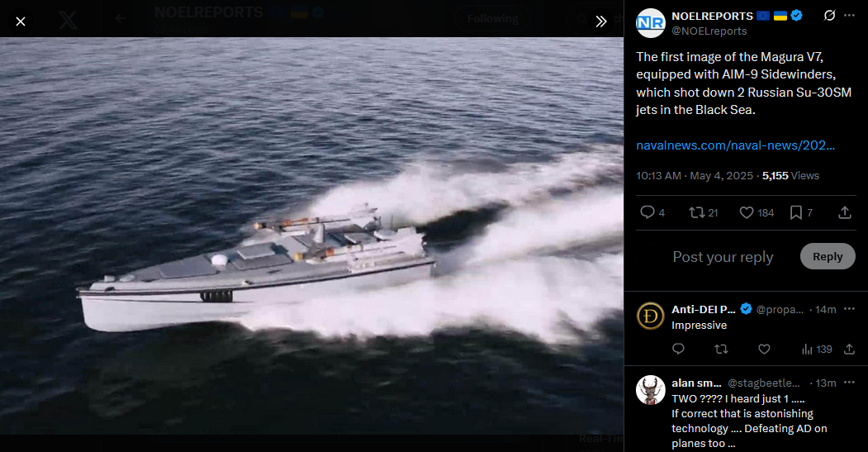Click the verified badge next to NOELREPORTS
868x452 pixels.
point(797,16)
